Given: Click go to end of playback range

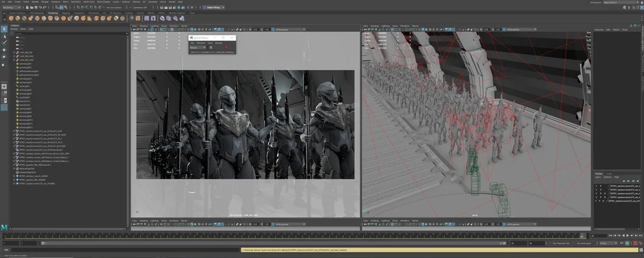Looking at the screenshot, I should click(x=641, y=236).
